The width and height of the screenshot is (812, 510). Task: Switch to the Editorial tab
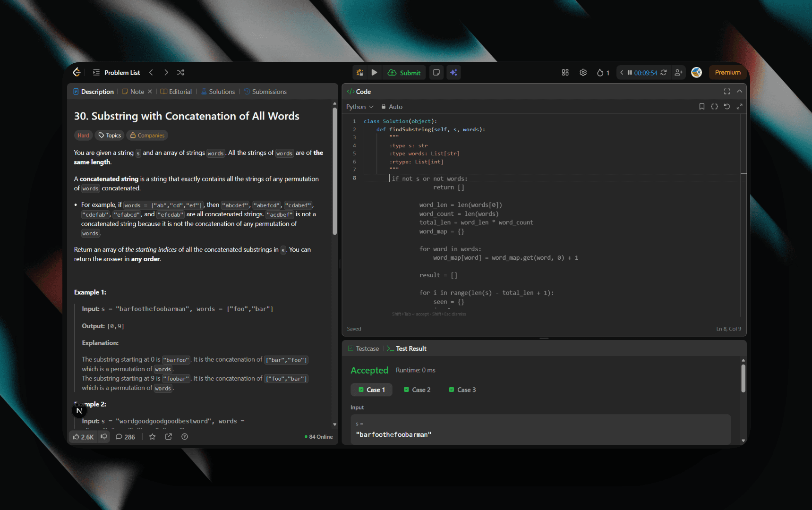[x=176, y=92]
